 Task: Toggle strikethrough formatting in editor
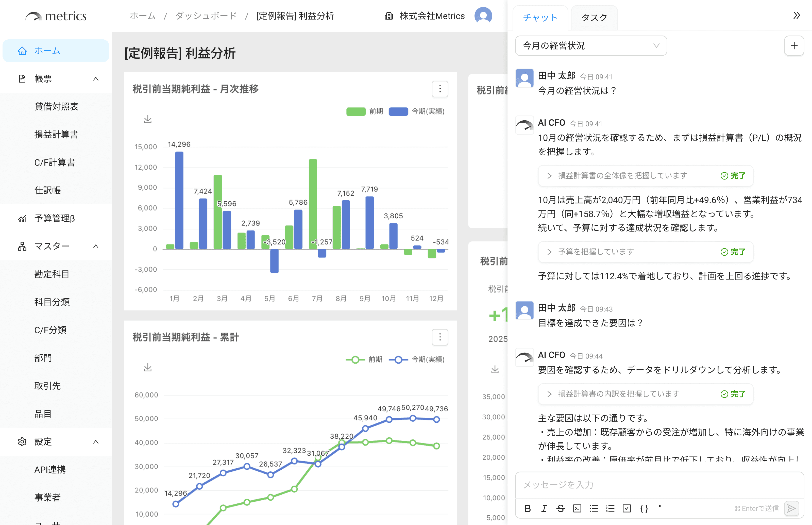[561, 509]
